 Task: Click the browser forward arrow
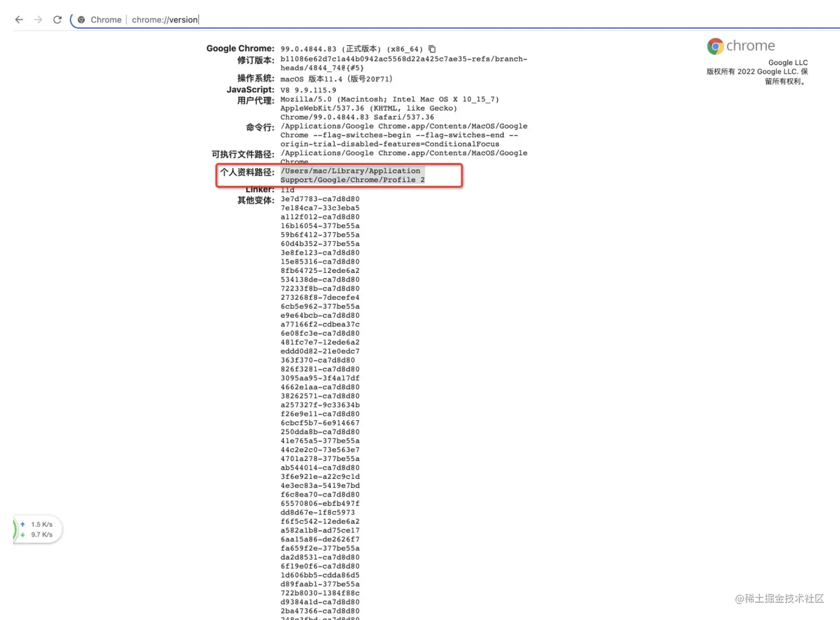(38, 19)
